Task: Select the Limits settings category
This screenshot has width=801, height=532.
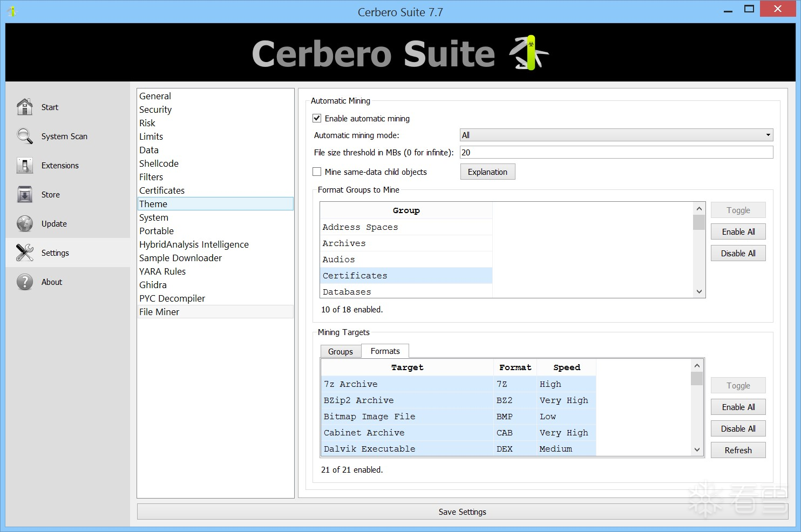Action: 215,137
